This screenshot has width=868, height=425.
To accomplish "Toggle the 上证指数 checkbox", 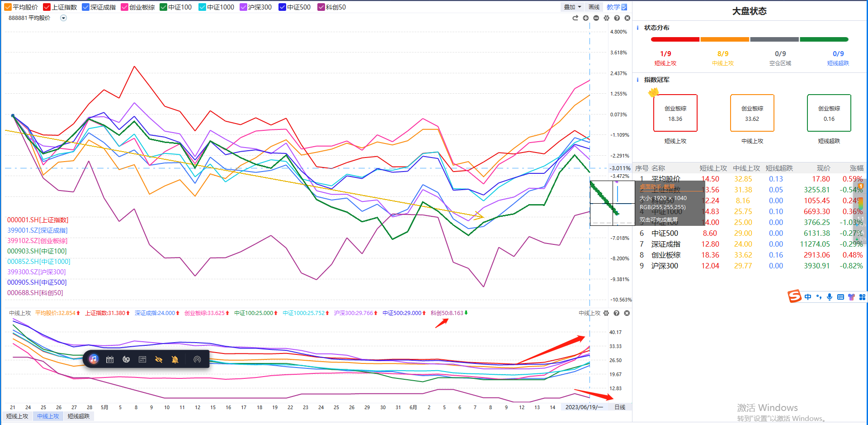I will [x=47, y=7].
